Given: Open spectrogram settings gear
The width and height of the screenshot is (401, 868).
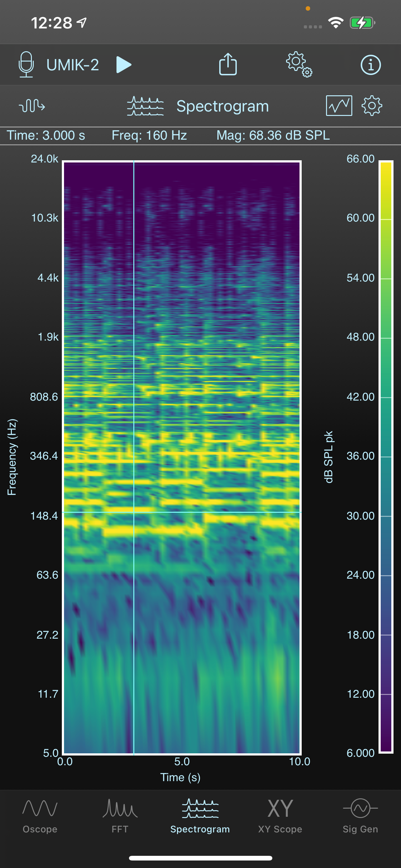Looking at the screenshot, I should tap(372, 106).
